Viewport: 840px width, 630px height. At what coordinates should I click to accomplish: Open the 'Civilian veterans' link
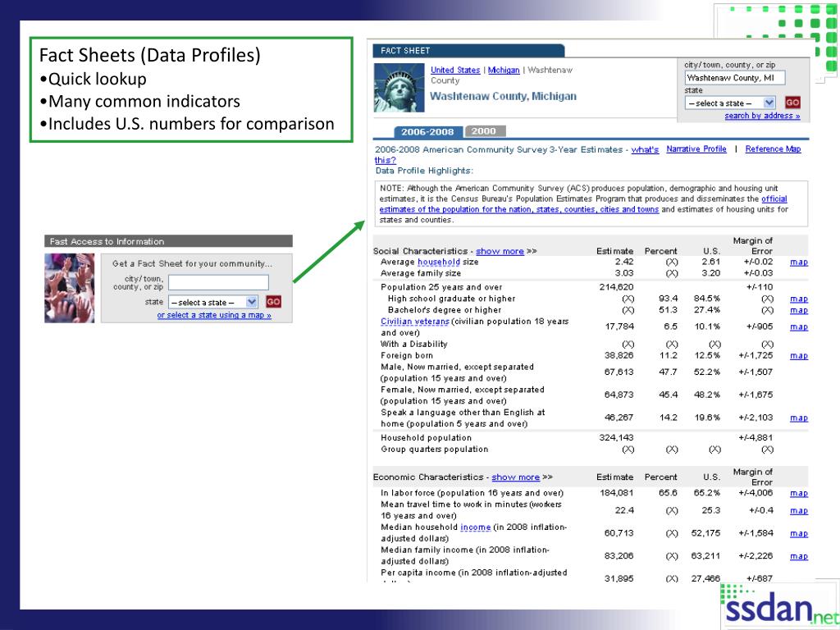415,322
